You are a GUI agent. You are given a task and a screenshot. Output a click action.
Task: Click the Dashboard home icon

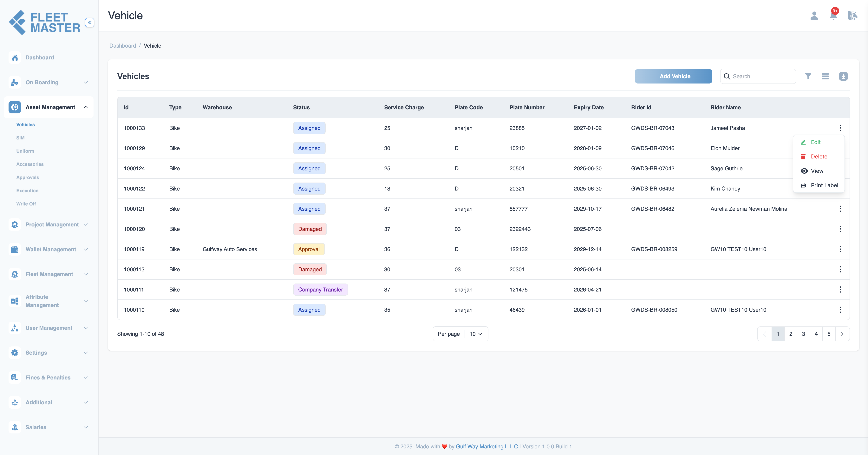click(x=15, y=58)
